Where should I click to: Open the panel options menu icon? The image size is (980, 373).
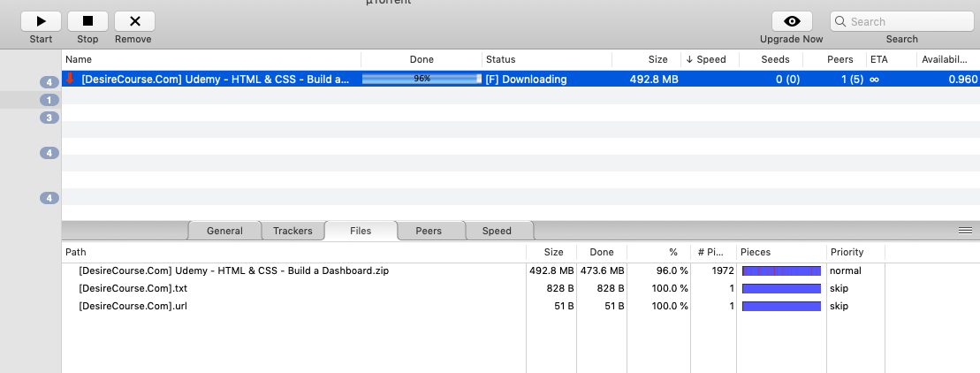point(965,231)
